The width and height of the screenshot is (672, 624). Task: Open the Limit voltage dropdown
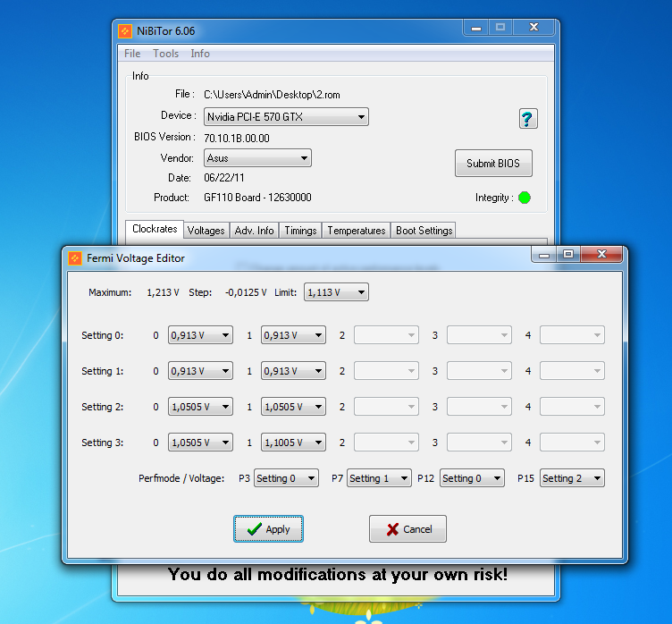point(336,292)
